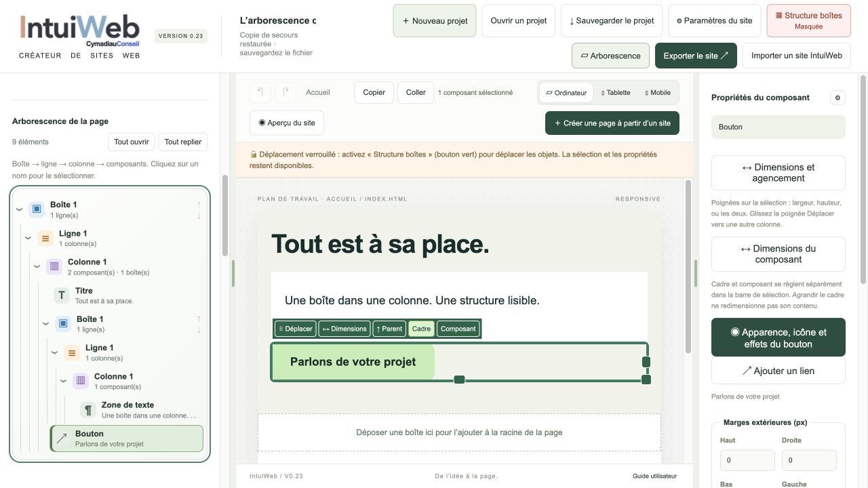Switch preview to Mobile view
This screenshot has height=488, width=868.
click(658, 93)
